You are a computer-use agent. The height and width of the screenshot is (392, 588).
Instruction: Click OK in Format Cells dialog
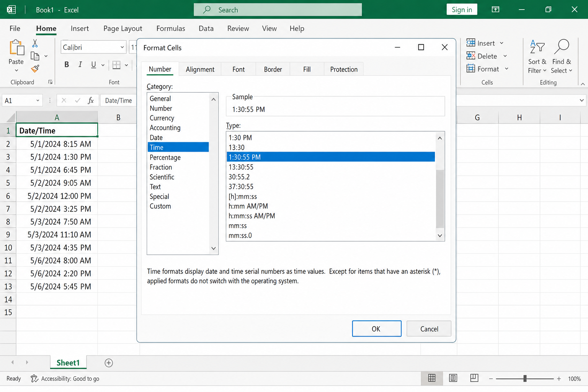point(377,329)
